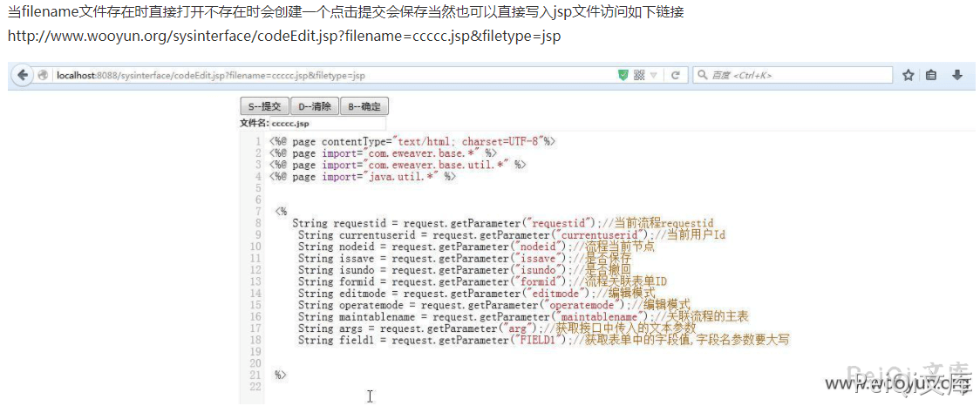This screenshot has height=406, width=980.
Task: Click the green shield icon in address bar
Action: point(623,76)
